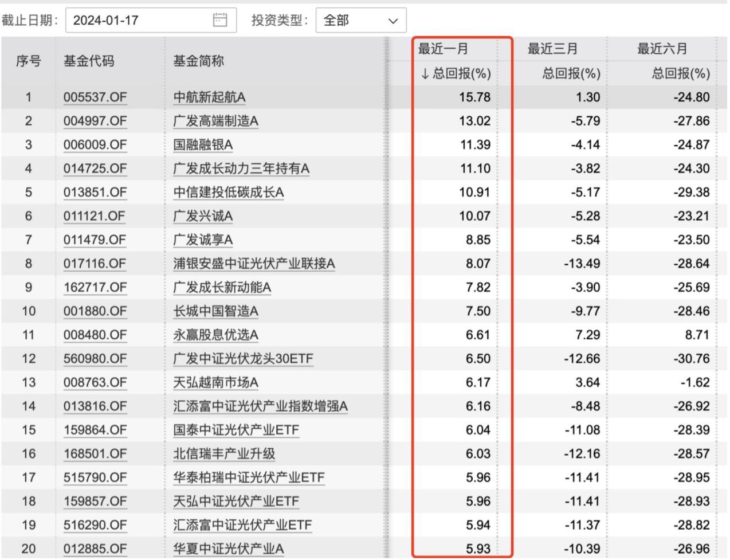730x560 pixels.
Task: Select the three-month return value 7.29
Action: pos(587,335)
